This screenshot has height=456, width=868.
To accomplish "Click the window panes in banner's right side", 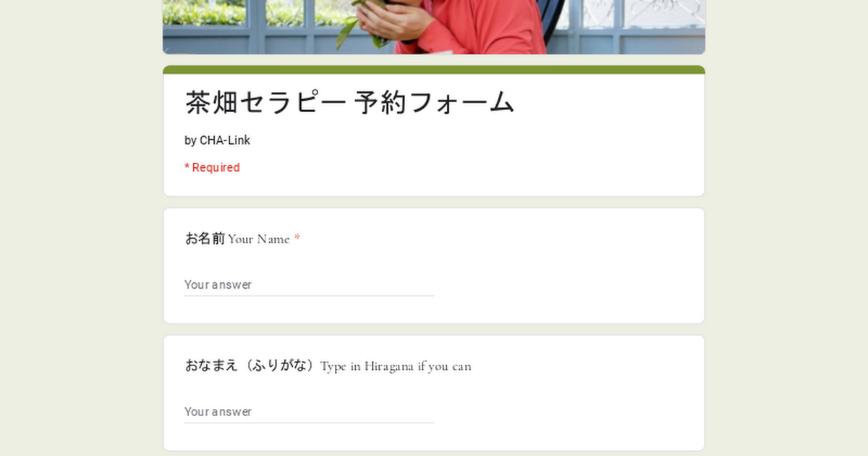I will (637, 27).
